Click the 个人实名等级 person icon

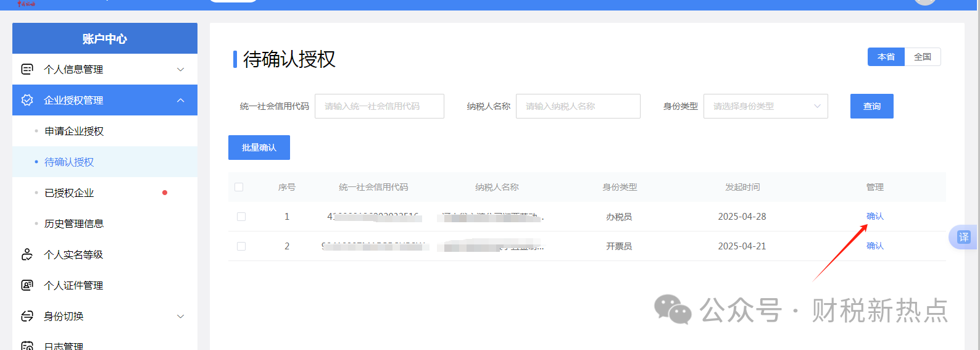(27, 254)
